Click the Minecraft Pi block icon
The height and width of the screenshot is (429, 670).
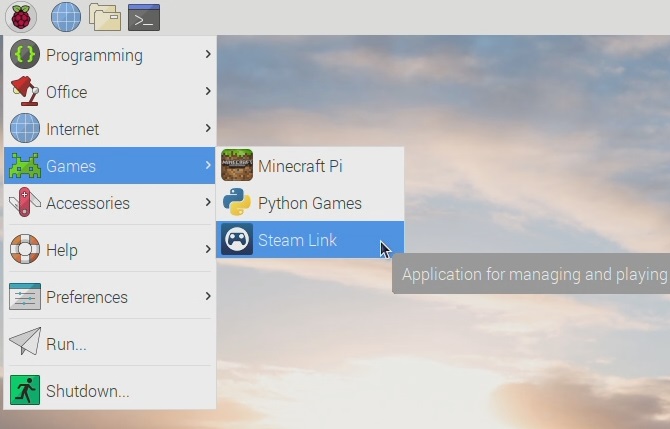tap(237, 165)
